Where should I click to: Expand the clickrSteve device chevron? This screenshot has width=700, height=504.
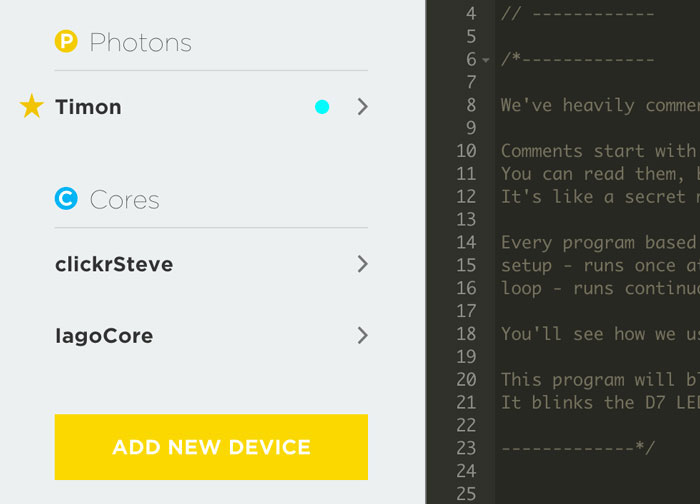pos(362,264)
